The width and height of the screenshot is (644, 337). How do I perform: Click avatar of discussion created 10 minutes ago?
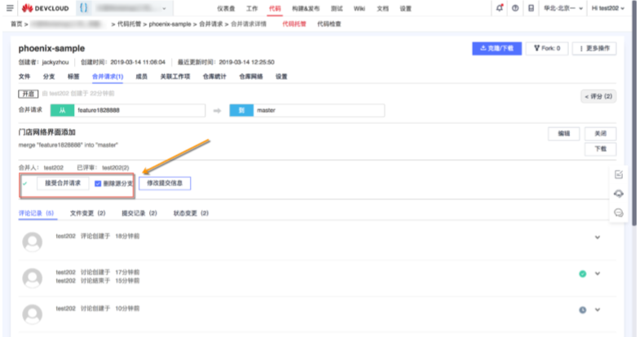point(33,314)
